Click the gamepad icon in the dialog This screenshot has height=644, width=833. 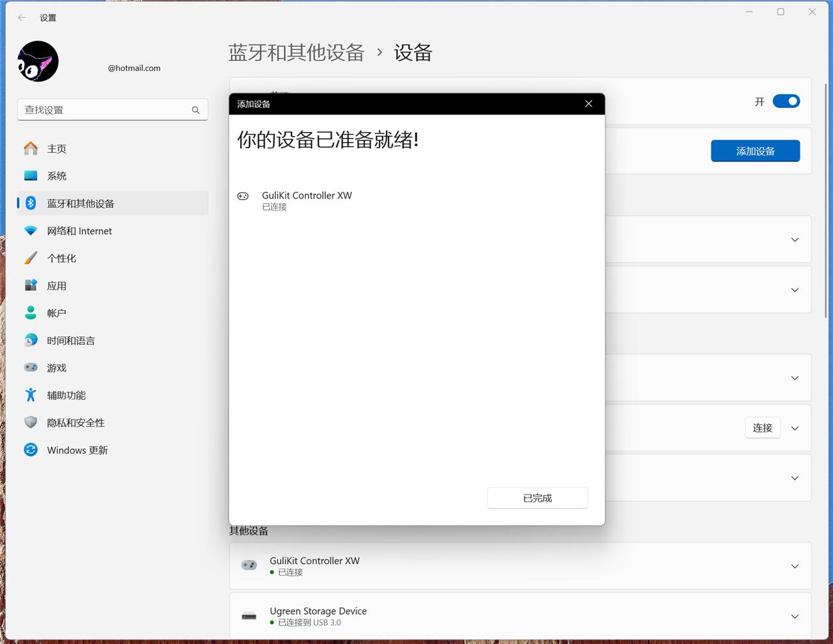(243, 196)
